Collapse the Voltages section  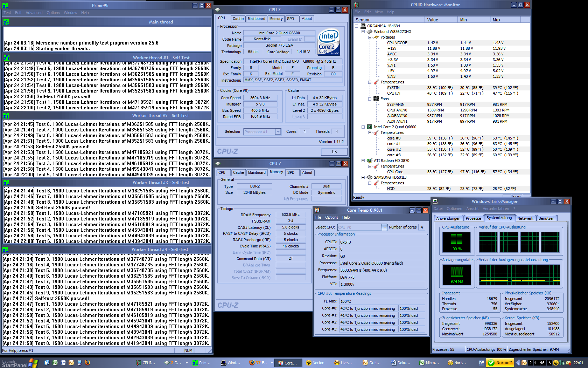pos(370,37)
